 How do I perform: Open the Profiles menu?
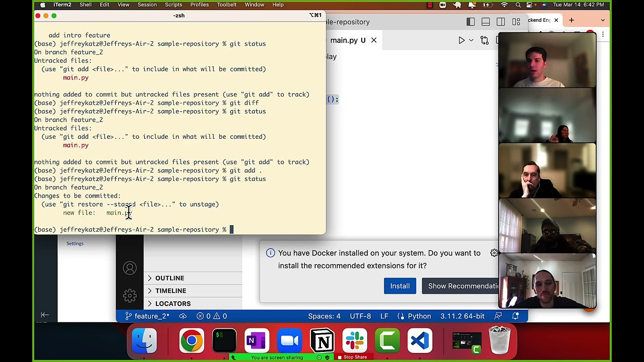199,5
